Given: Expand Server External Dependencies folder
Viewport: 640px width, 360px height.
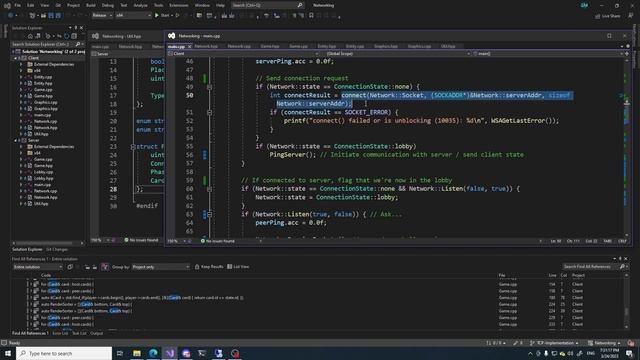Looking at the screenshot, I should [21, 147].
